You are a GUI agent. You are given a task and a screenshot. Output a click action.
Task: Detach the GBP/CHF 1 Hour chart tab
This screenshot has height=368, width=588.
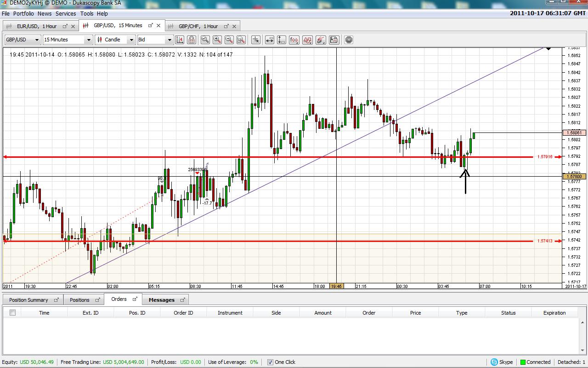point(226,26)
